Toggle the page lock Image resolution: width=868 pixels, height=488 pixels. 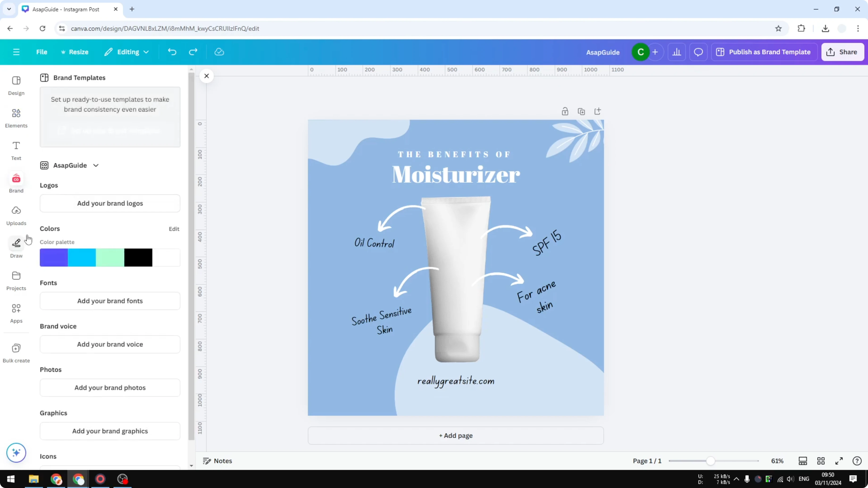(565, 111)
